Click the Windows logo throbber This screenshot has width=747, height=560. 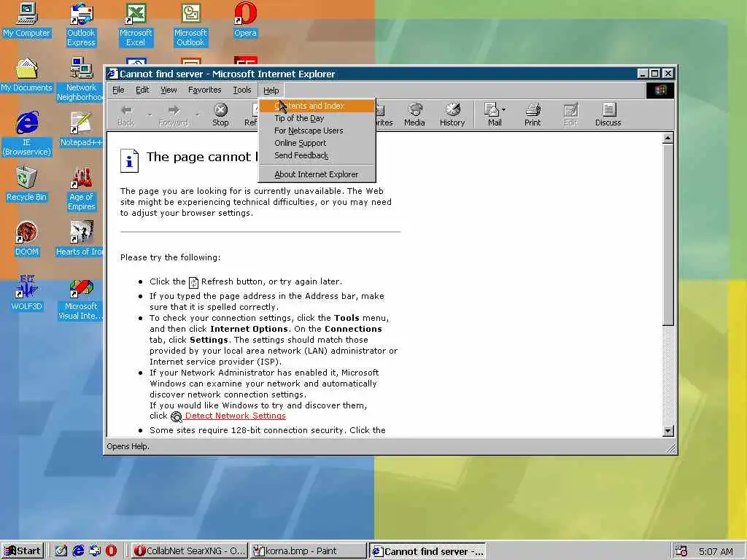[659, 90]
